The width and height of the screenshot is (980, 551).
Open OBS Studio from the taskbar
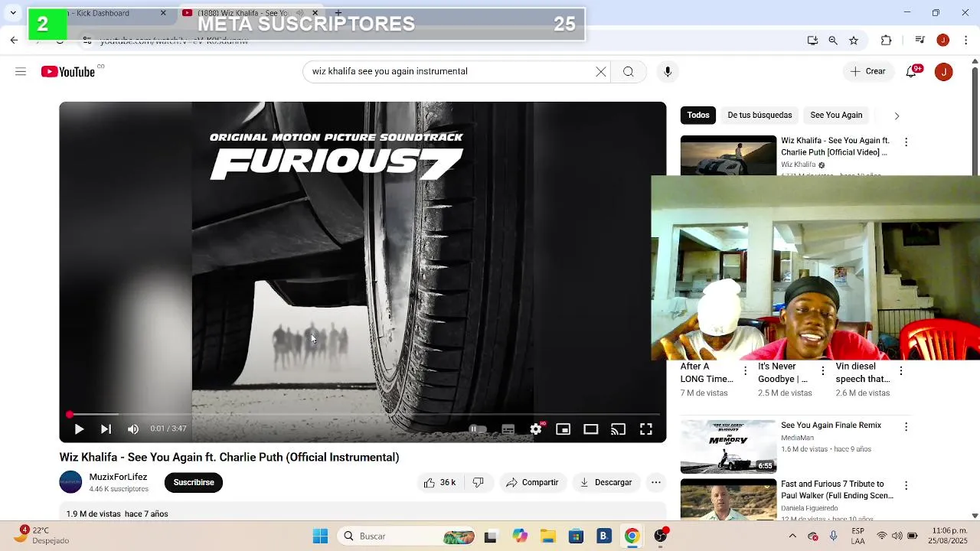(x=661, y=536)
